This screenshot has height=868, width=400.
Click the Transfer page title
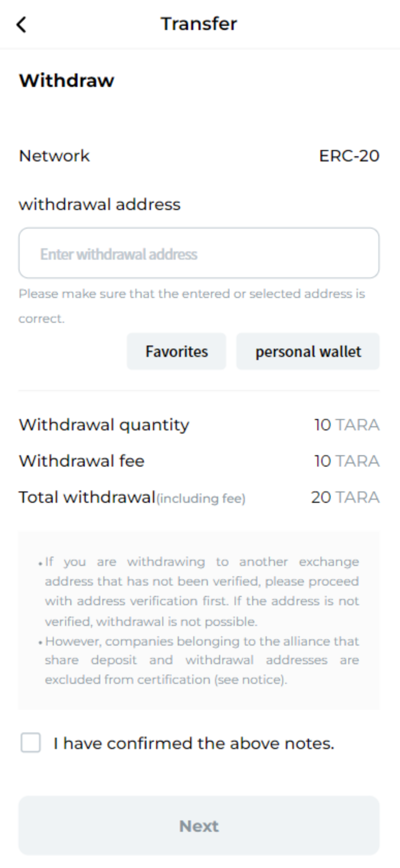199,24
